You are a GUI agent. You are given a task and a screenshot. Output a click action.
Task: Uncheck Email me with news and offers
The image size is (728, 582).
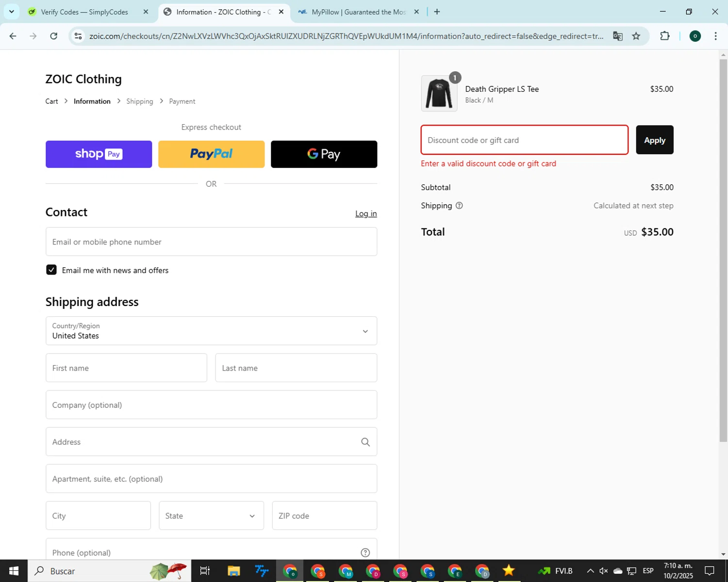pyautogui.click(x=51, y=270)
